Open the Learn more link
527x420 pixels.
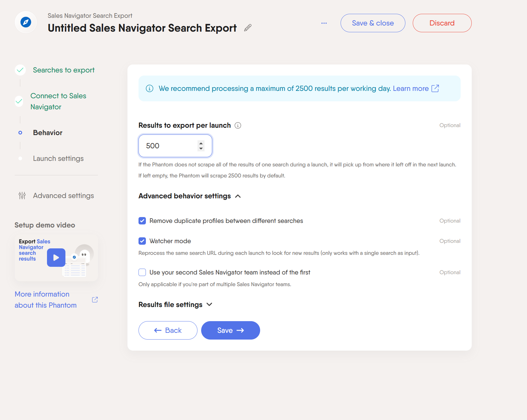[411, 88]
